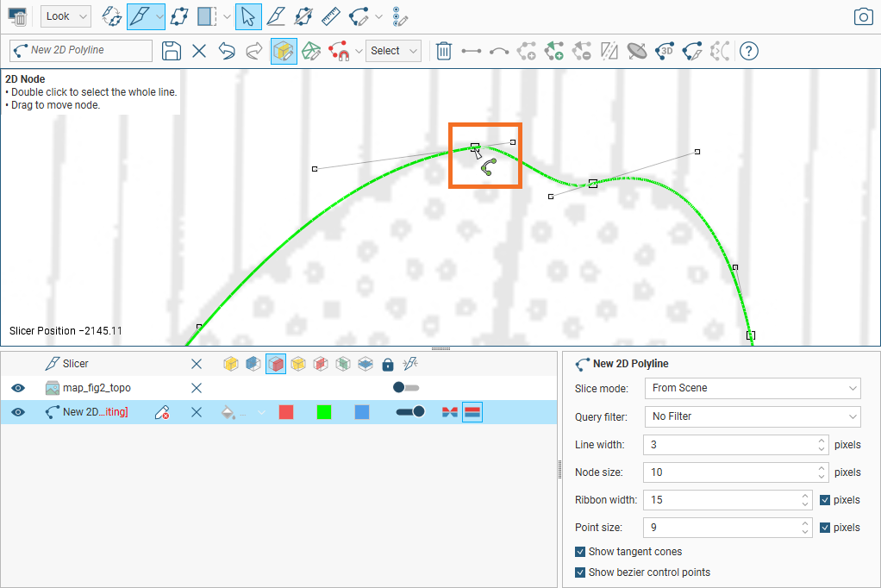The height and width of the screenshot is (588, 881).
Task: Save the polyline with the disk icon
Action: pos(172,51)
